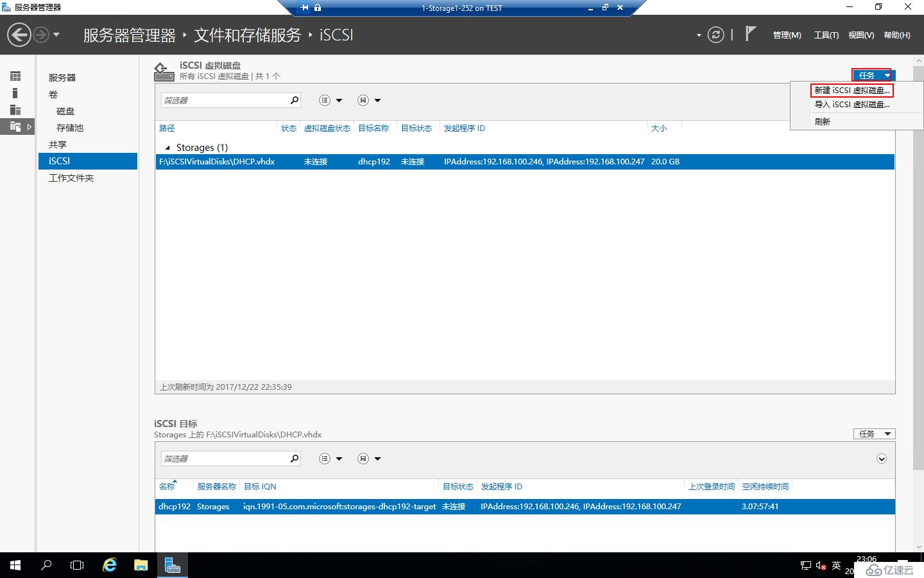Pin the VM connection bar
The image size is (924, 578).
point(305,8)
